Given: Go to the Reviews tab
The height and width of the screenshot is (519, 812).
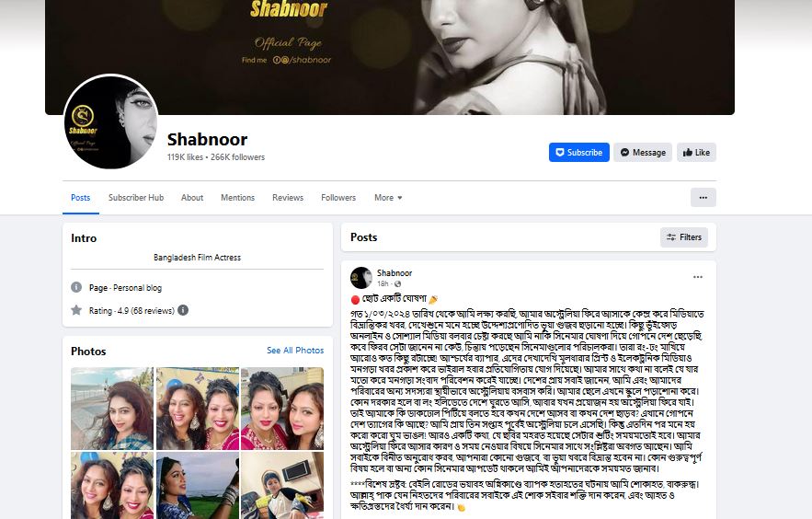Looking at the screenshot, I should 288,197.
